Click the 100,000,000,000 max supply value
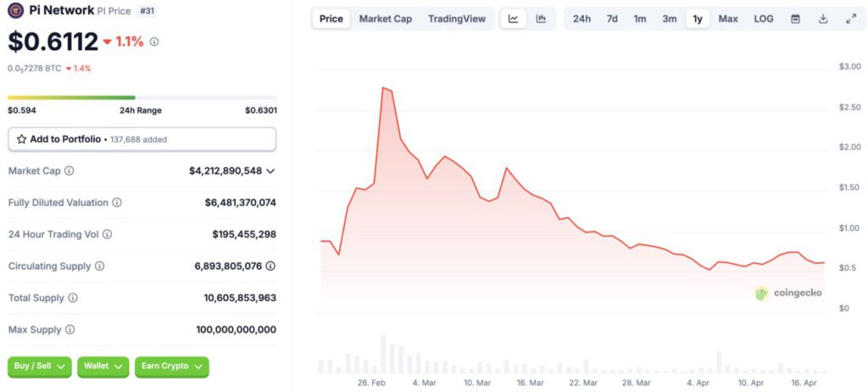The width and height of the screenshot is (868, 392). point(236,329)
